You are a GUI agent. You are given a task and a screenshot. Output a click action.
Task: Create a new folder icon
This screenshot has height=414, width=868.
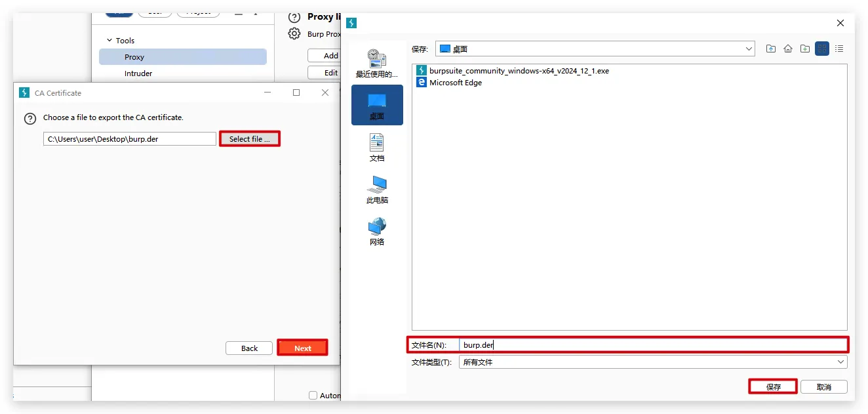click(805, 49)
